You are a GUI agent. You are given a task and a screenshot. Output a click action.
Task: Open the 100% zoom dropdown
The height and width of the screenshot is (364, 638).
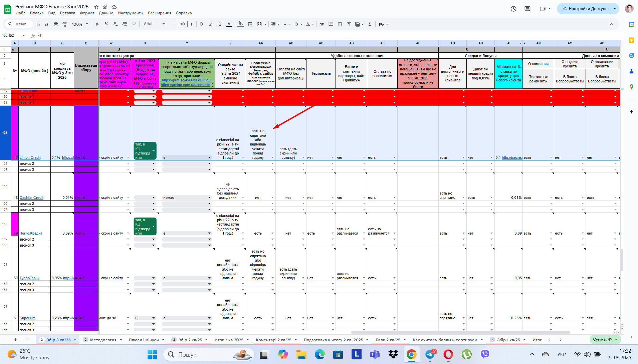point(80,24)
